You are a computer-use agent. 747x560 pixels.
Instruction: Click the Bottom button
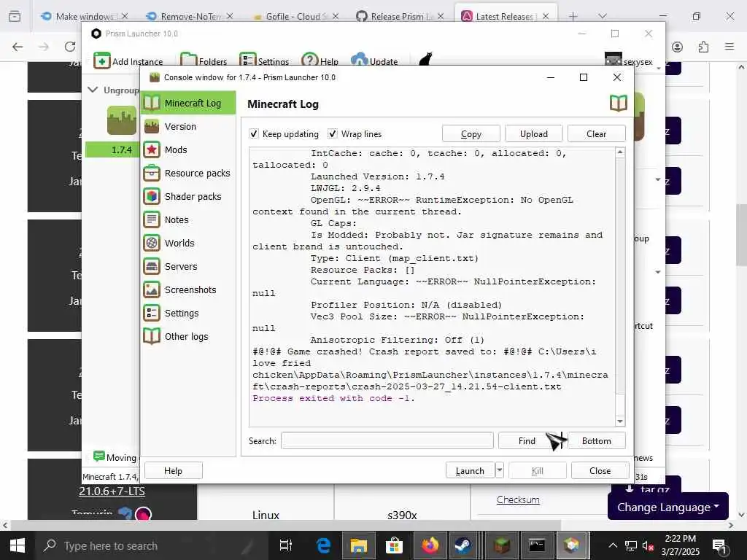pyautogui.click(x=597, y=440)
